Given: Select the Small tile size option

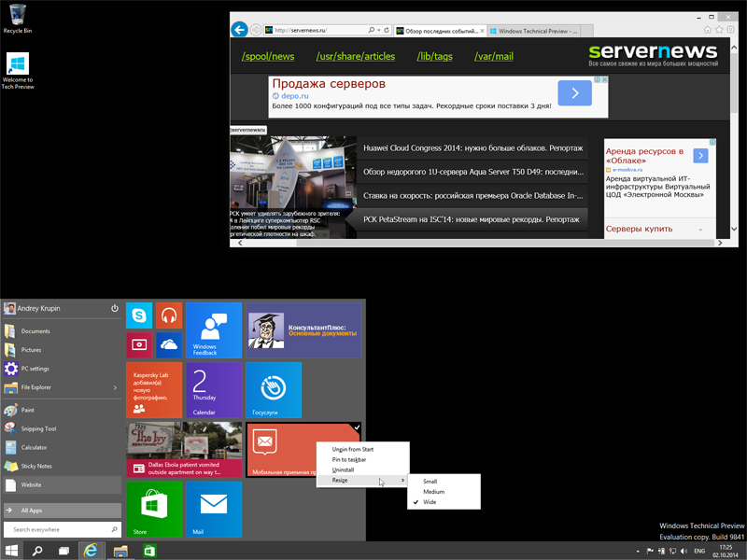Looking at the screenshot, I should pyautogui.click(x=430, y=481).
